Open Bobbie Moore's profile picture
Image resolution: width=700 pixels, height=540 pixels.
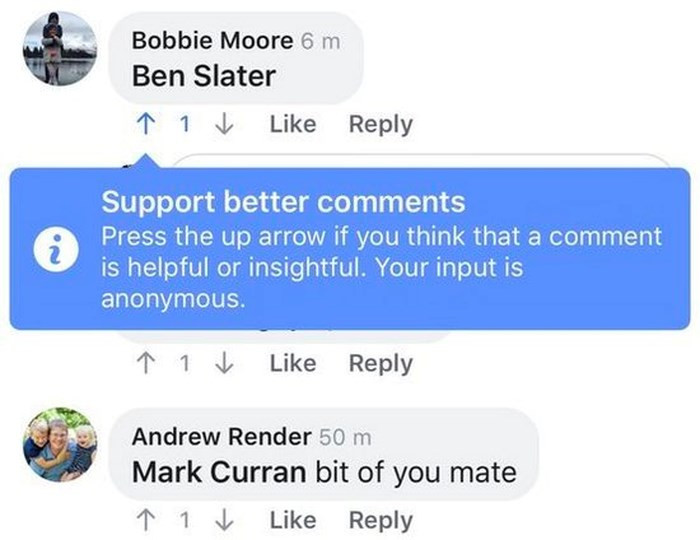[x=58, y=48]
